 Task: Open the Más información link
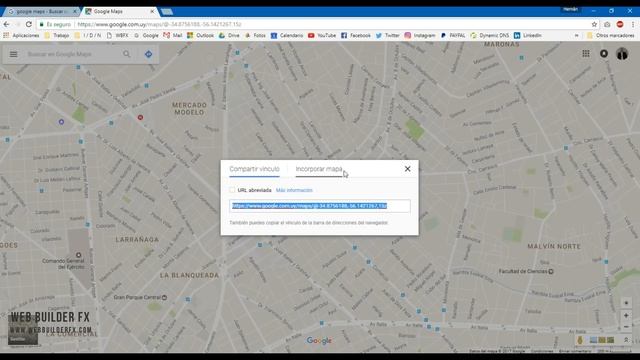coord(294,190)
